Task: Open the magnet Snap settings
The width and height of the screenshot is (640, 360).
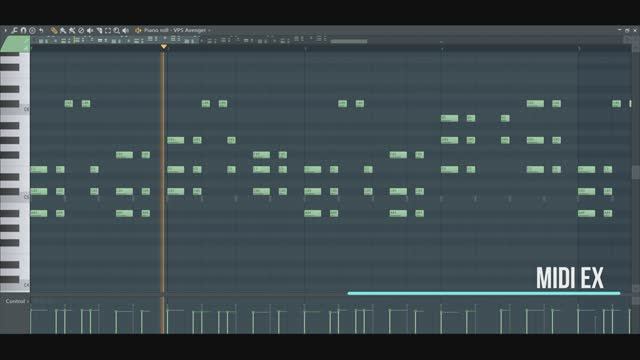Action: (23, 30)
